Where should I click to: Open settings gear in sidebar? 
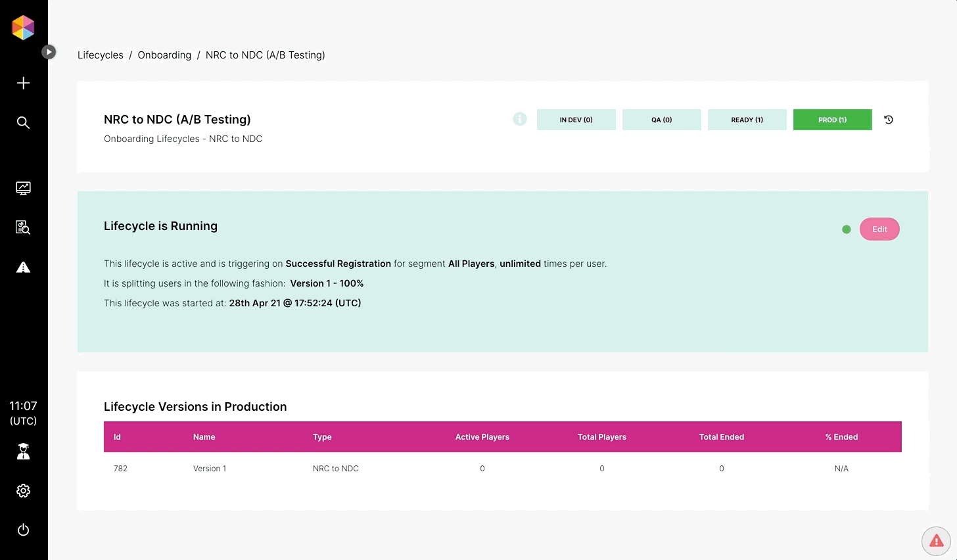click(x=23, y=491)
